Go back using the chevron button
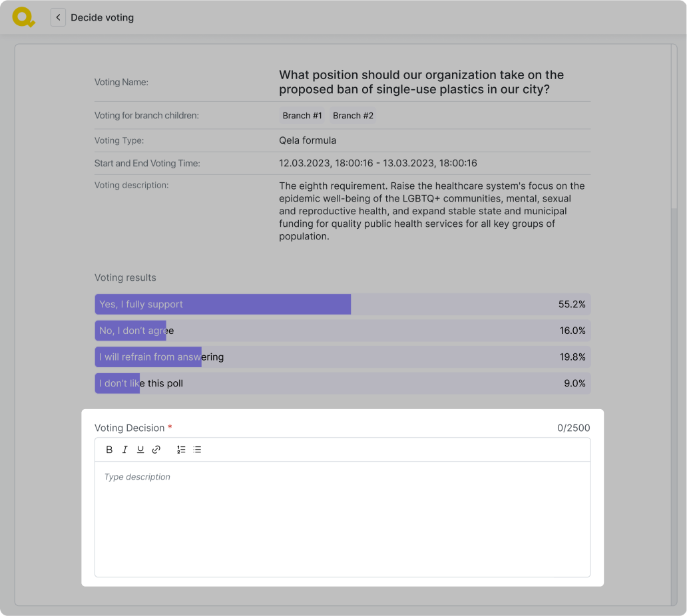Image resolution: width=687 pixels, height=616 pixels. coord(58,17)
